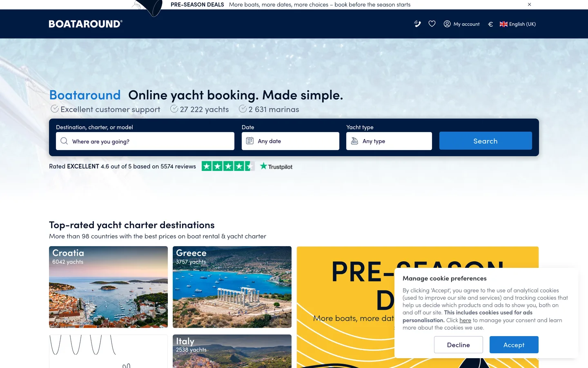The width and height of the screenshot is (588, 368).
Task: Click the '2 631 marinas' checkmark icon
Action: [x=243, y=109]
